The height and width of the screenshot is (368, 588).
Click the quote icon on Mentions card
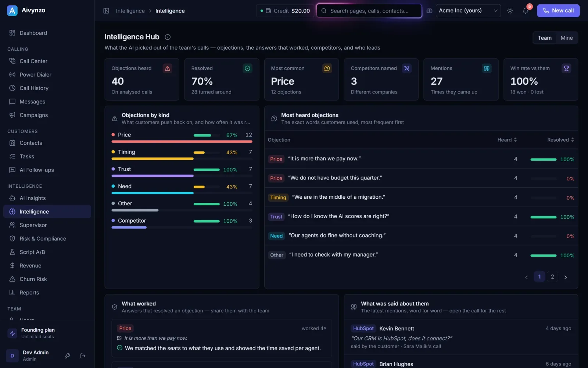(x=487, y=68)
